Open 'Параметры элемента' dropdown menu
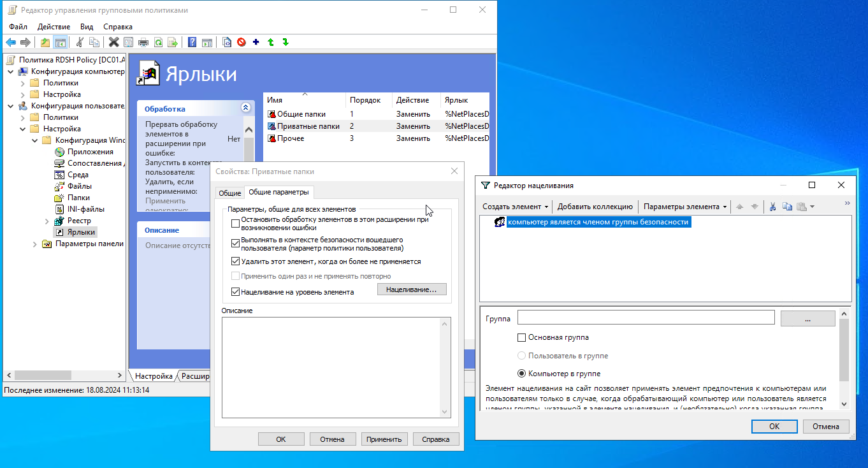868x468 pixels. coord(685,207)
